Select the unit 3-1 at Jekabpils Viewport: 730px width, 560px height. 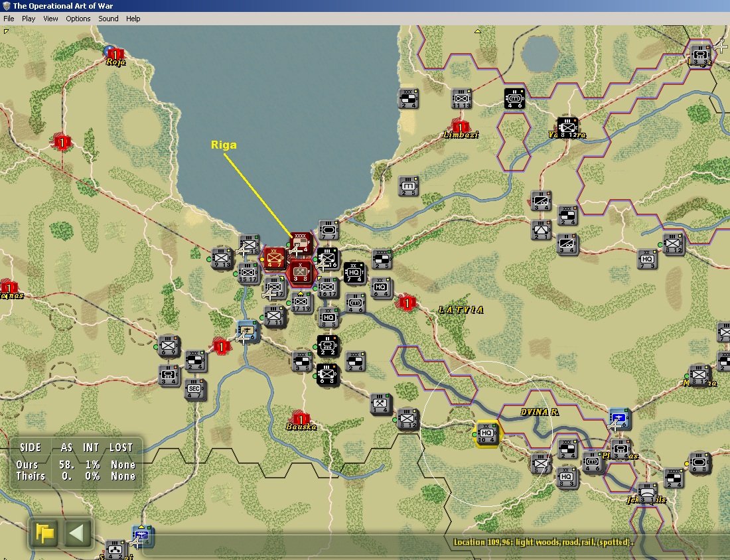(x=646, y=493)
